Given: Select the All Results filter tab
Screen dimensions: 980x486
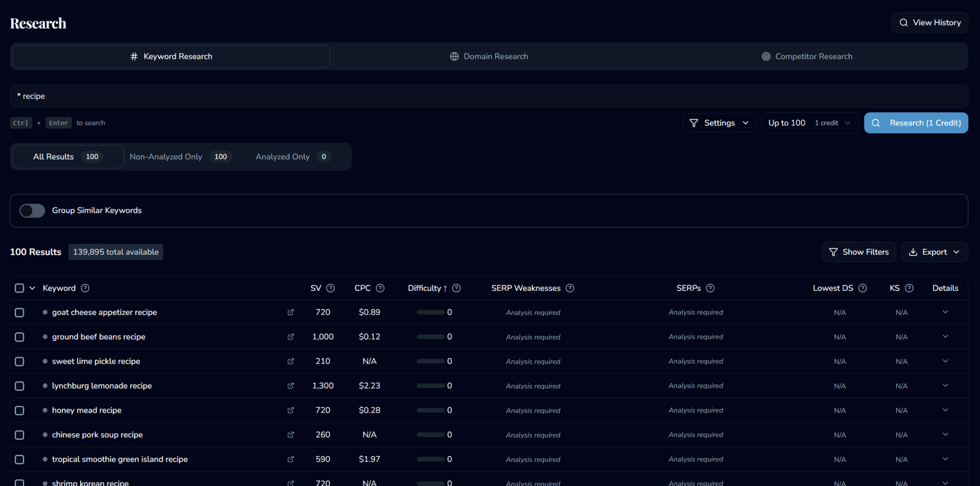Looking at the screenshot, I should click(x=68, y=157).
